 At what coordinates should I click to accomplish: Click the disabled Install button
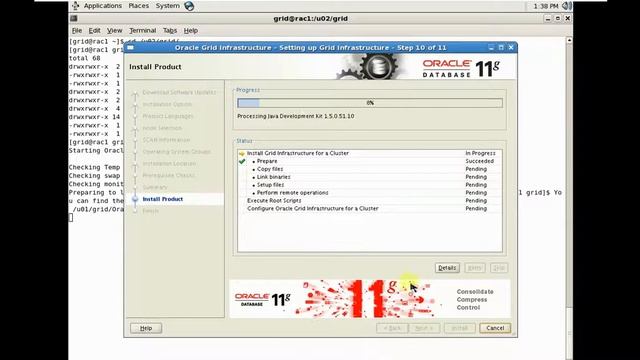(460, 328)
